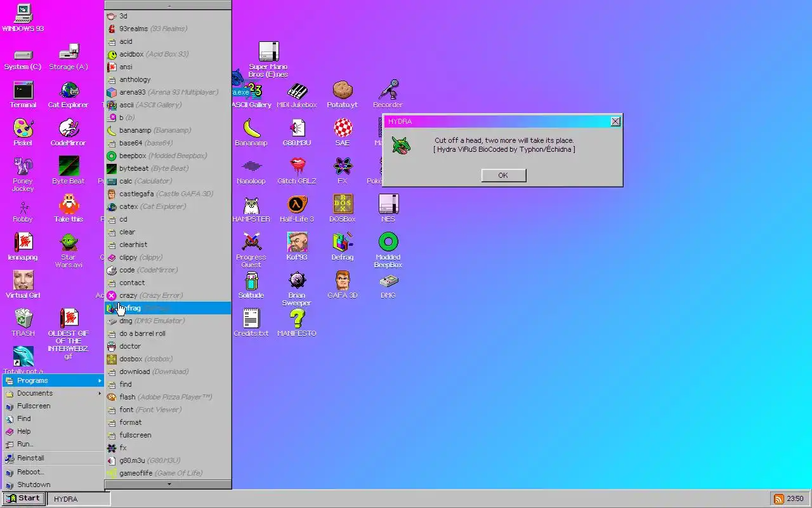This screenshot has width=812, height=508.
Task: Launch Progress Quest icon
Action: (x=251, y=251)
